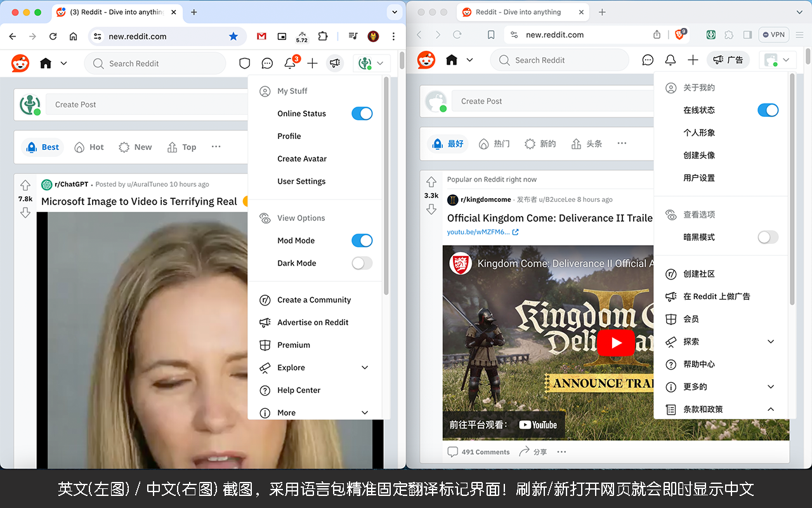This screenshot has height=508, width=812.
Task: Open the Reddit chat messages icon
Action: click(x=267, y=63)
